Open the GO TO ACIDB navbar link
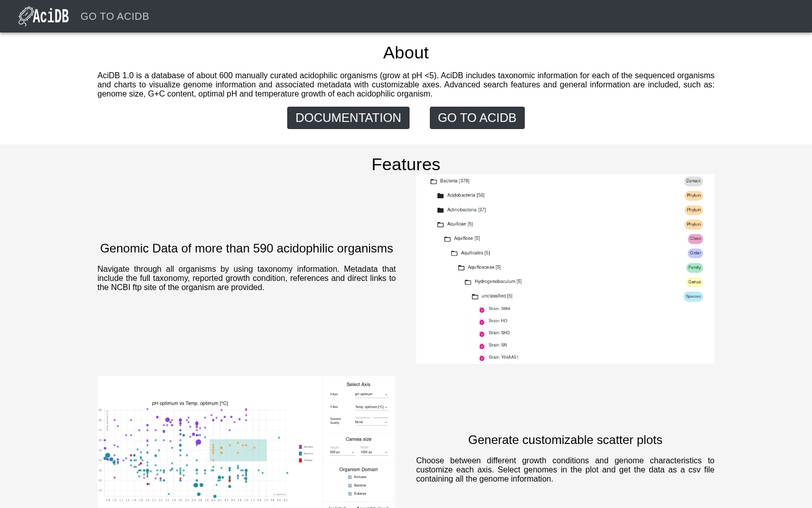Screen dimensions: 812x508 pyautogui.click(x=115, y=16)
